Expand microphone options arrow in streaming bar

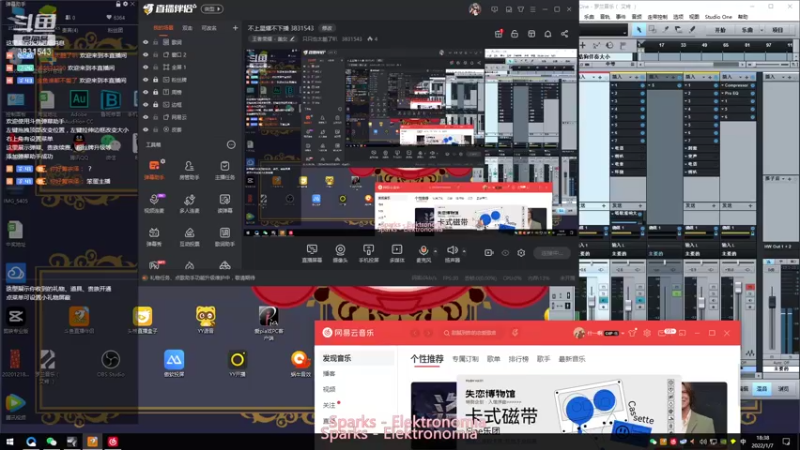pos(435,251)
